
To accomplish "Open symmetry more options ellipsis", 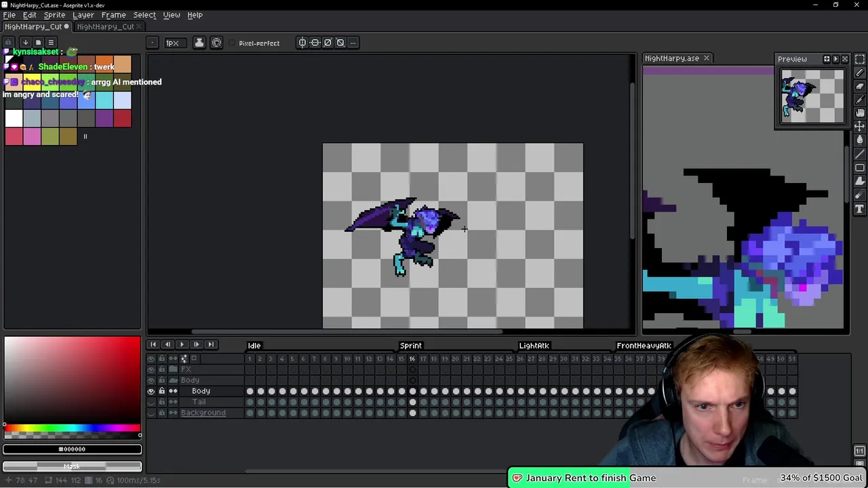I will (353, 43).
